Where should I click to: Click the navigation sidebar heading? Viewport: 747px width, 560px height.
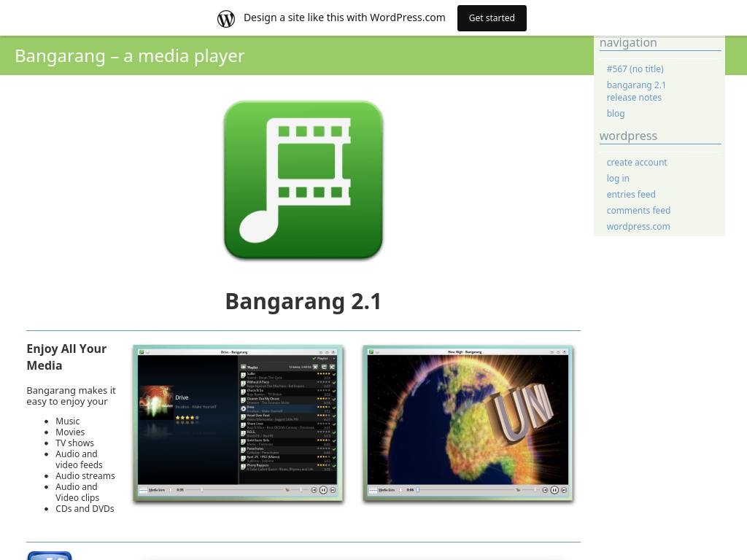[628, 42]
